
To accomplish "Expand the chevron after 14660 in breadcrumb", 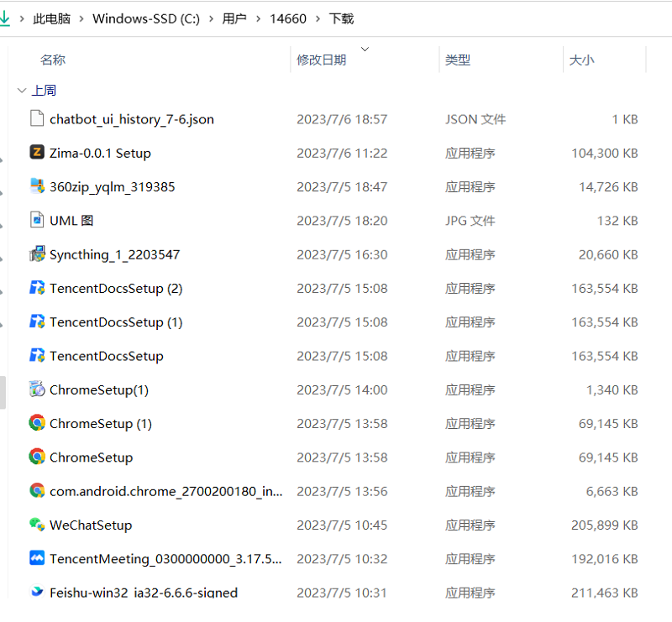I will pyautogui.click(x=318, y=18).
